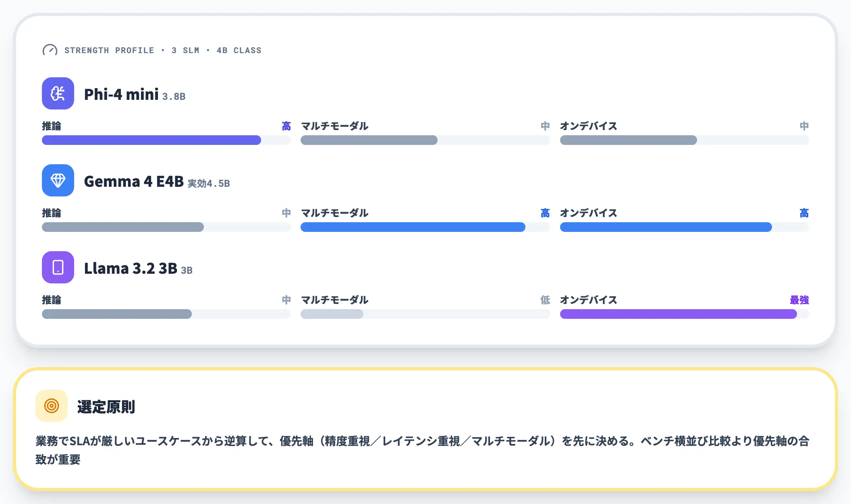Click Phi-4 mini マルチモーダル progress bar
851x504 pixels.
425,140
